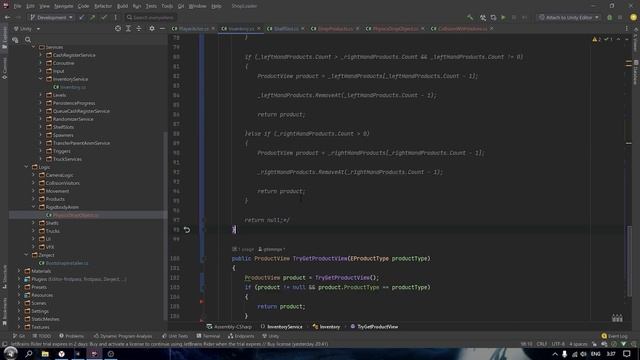The width and height of the screenshot is (640, 360).
Task: Click the ENG language indicator in tray
Action: 596,354
